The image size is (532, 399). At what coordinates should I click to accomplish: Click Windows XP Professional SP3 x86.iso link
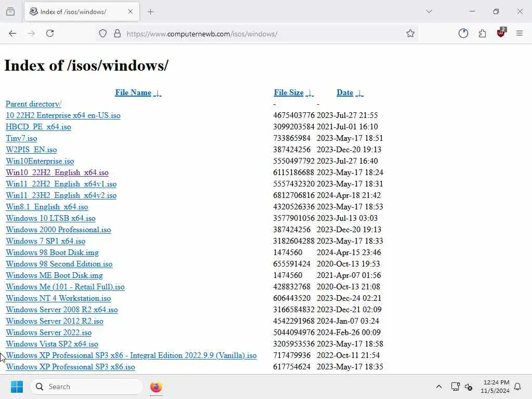pyautogui.click(x=70, y=367)
